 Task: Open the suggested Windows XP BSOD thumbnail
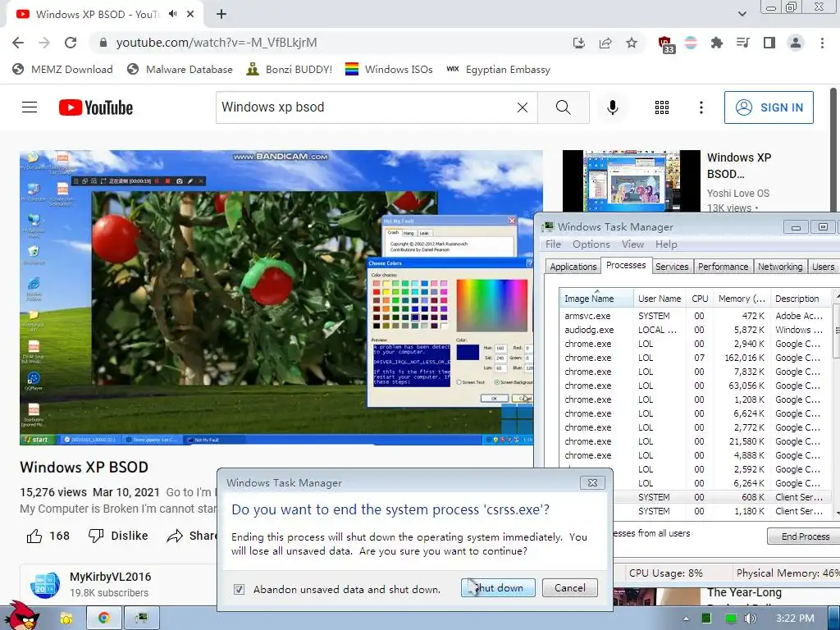pyautogui.click(x=631, y=181)
